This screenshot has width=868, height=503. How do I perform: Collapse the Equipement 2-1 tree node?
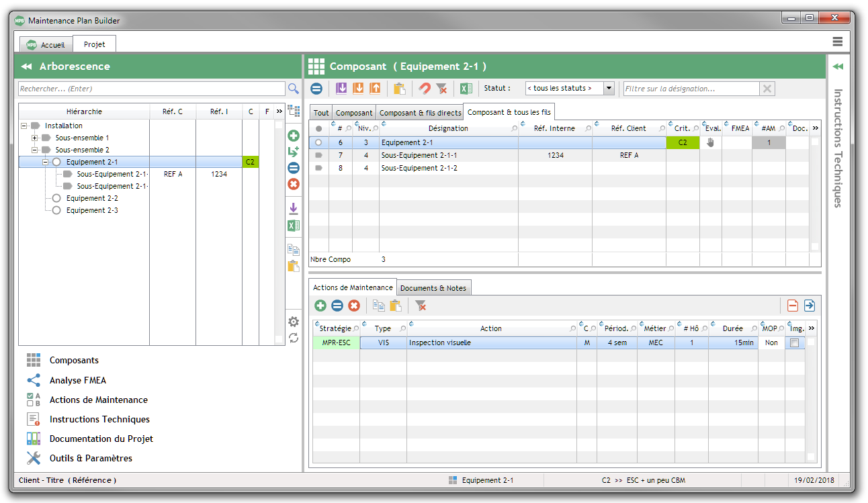click(46, 162)
